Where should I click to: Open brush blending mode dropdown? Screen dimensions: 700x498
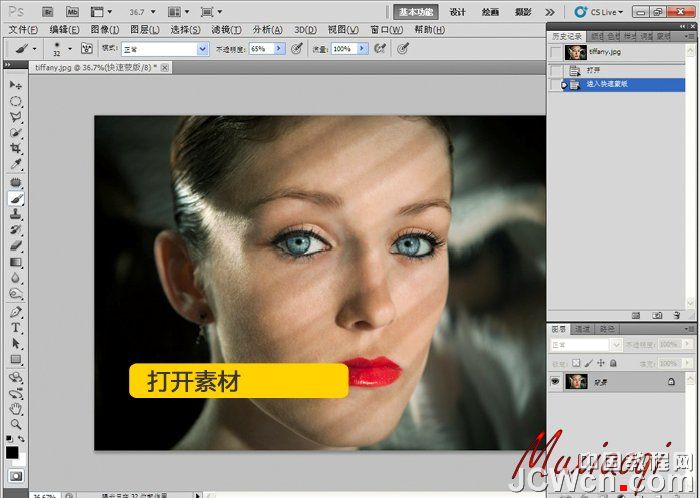[203, 49]
